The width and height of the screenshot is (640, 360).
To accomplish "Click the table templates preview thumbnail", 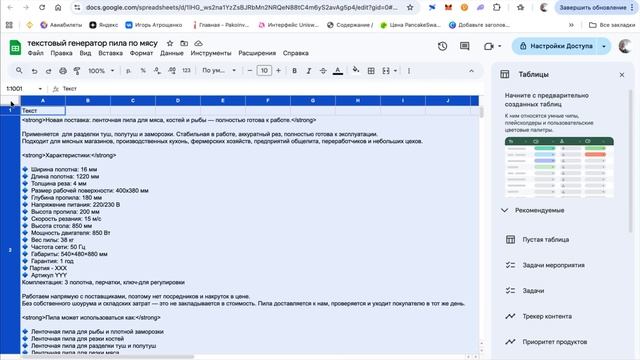I will 559,167.
